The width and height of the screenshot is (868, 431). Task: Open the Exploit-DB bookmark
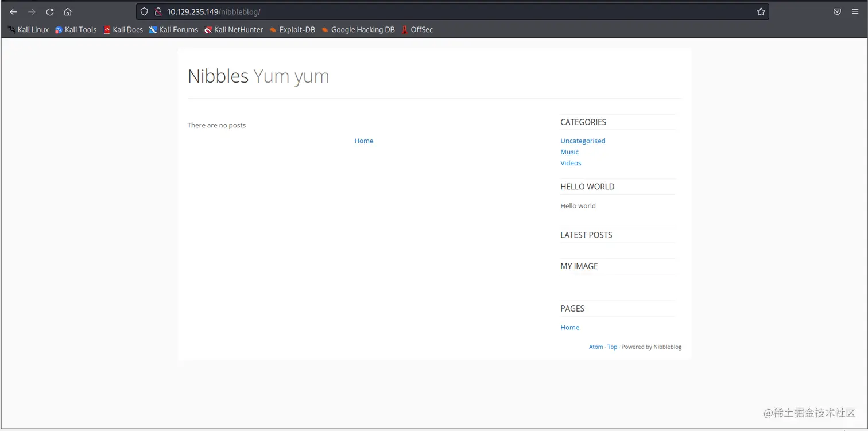pyautogui.click(x=292, y=30)
